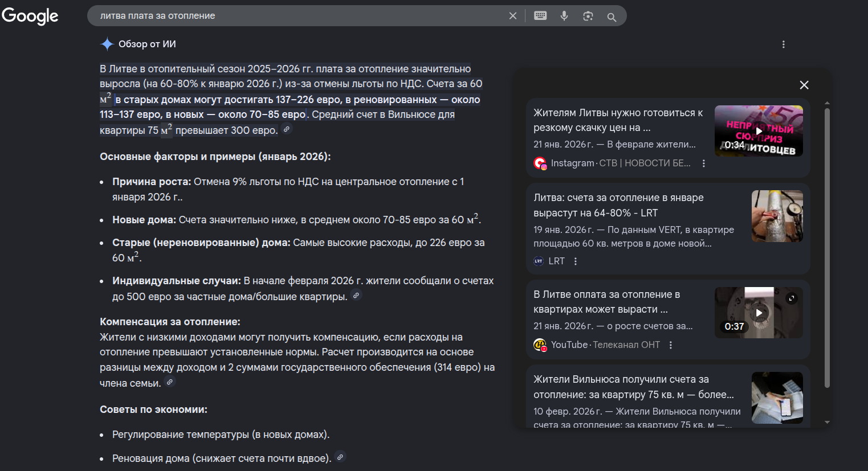Open the on-screen keyboard input tool
The width and height of the screenshot is (868, 471).
click(x=540, y=16)
